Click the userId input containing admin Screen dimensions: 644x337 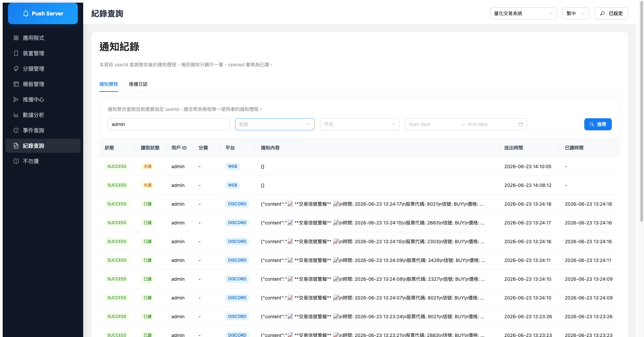click(169, 124)
